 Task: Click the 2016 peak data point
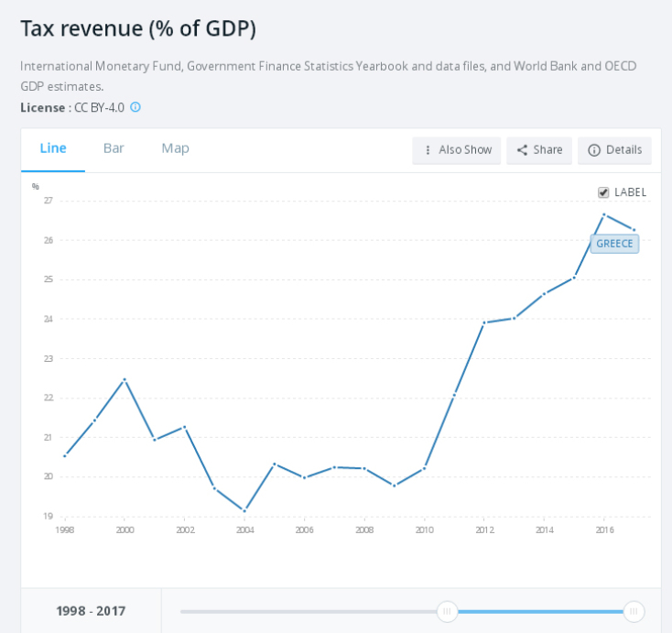604,214
